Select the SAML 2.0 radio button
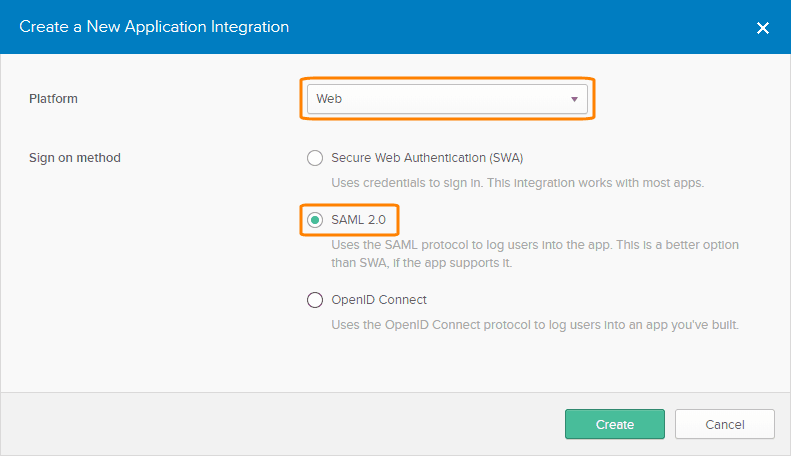Image resolution: width=791 pixels, height=456 pixels. 315,220
